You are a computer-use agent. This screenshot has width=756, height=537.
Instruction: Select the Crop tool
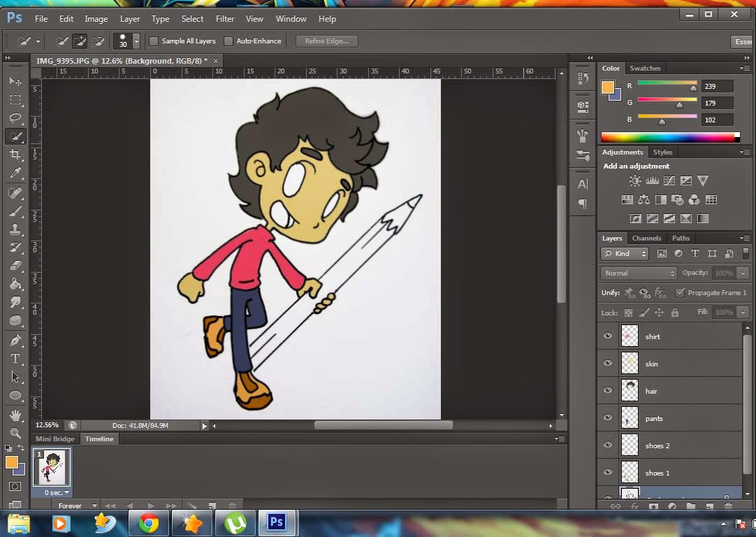click(15, 155)
